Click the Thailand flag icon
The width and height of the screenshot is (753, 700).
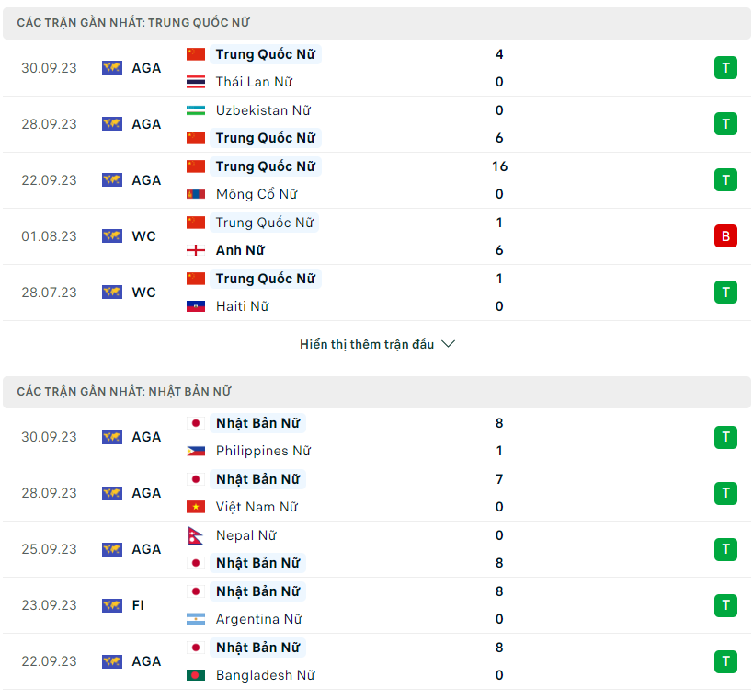[x=196, y=82]
